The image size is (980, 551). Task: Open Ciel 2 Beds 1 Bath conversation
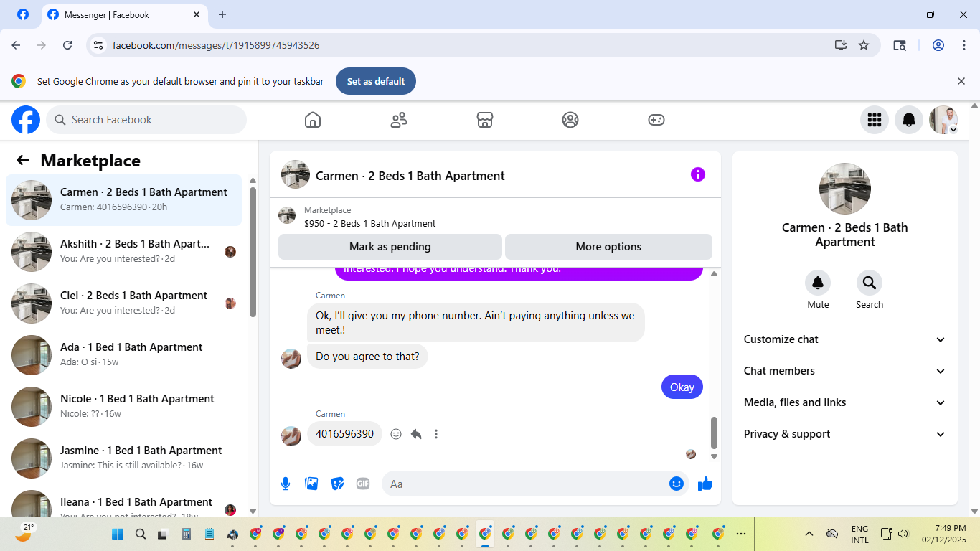123,303
